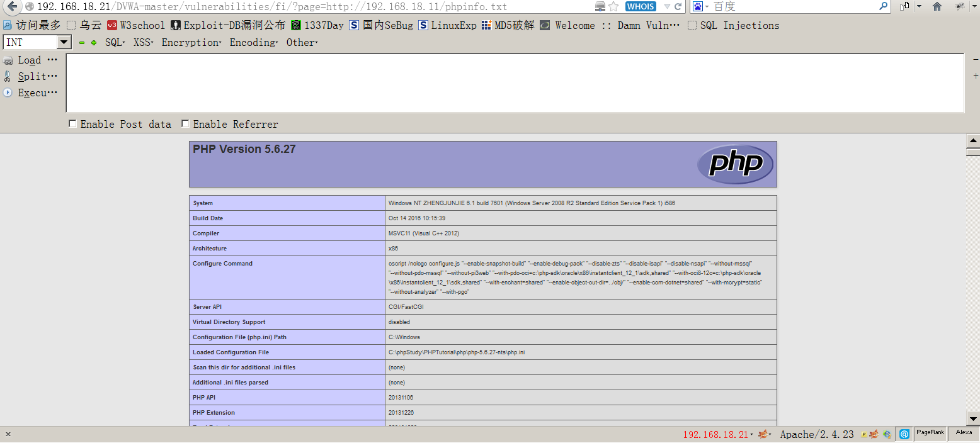Close the add-on bar with the x
980x443 pixels.
tap(8, 434)
